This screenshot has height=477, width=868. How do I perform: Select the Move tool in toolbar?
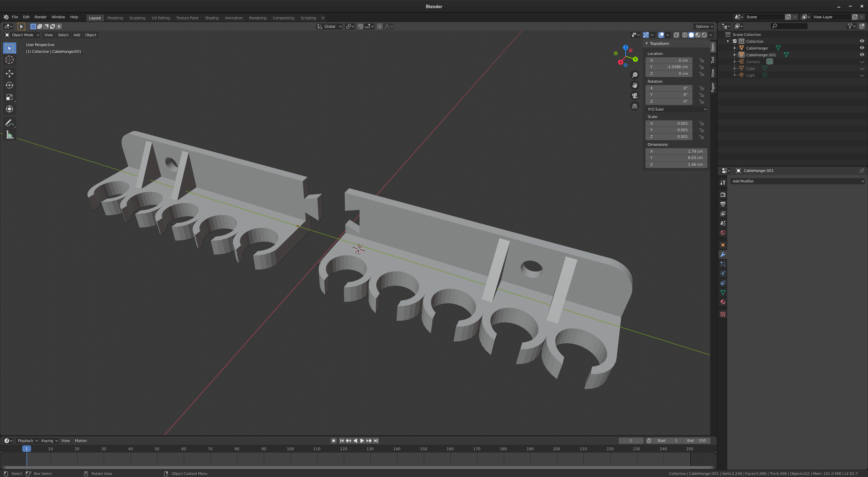coord(9,73)
